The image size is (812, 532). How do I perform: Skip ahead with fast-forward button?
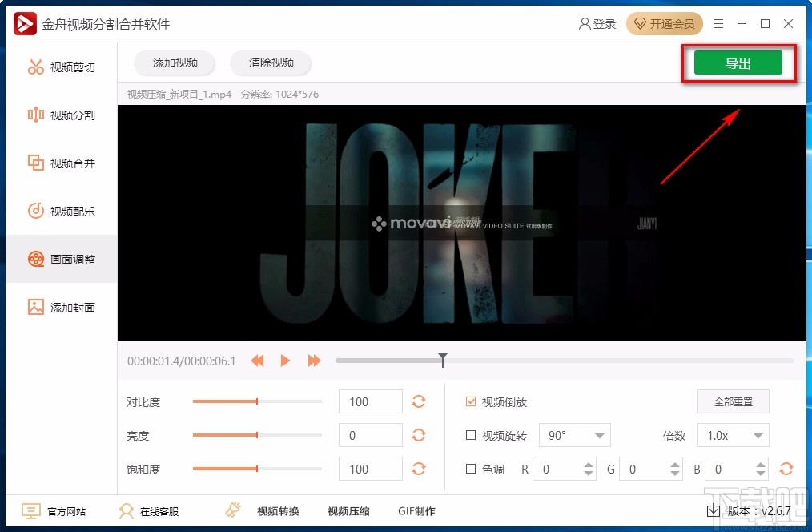[314, 361]
